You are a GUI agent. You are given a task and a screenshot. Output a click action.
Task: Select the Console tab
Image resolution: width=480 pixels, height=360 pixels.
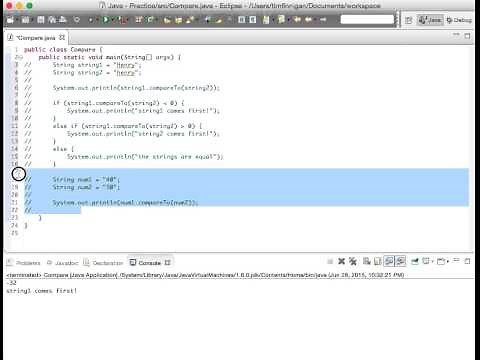(x=145, y=263)
